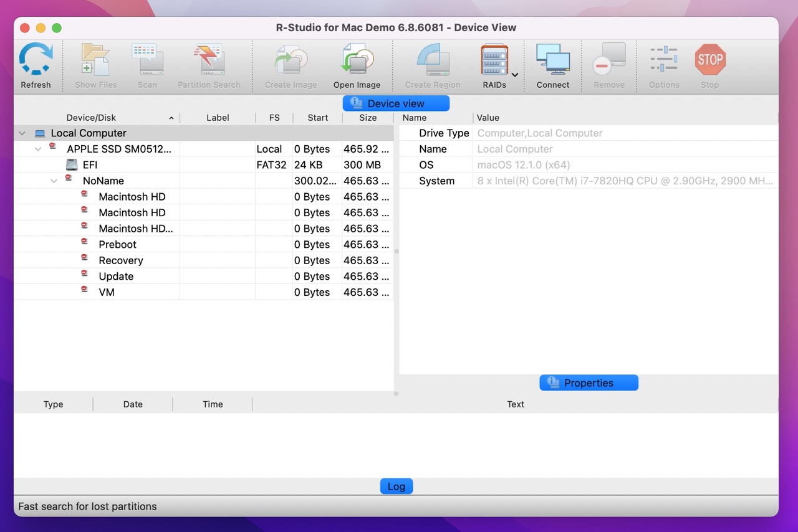Click the VM volume icon
Screen dimensions: 798x532
point(84,289)
